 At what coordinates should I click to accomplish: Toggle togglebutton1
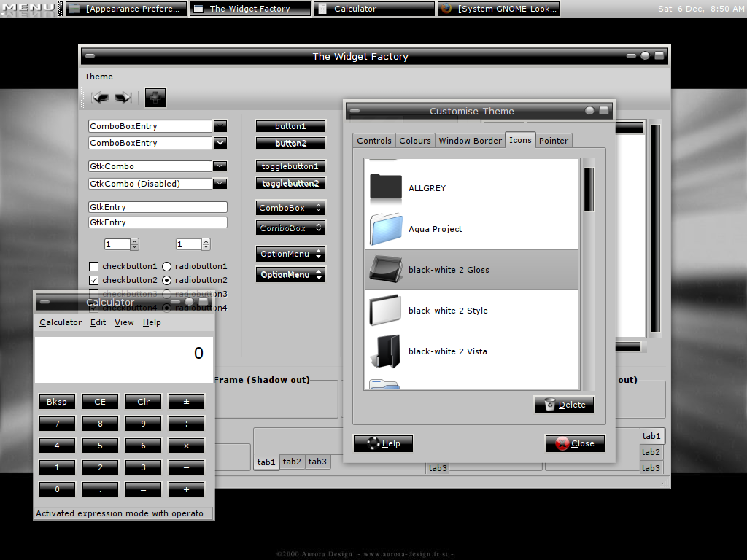[290, 166]
